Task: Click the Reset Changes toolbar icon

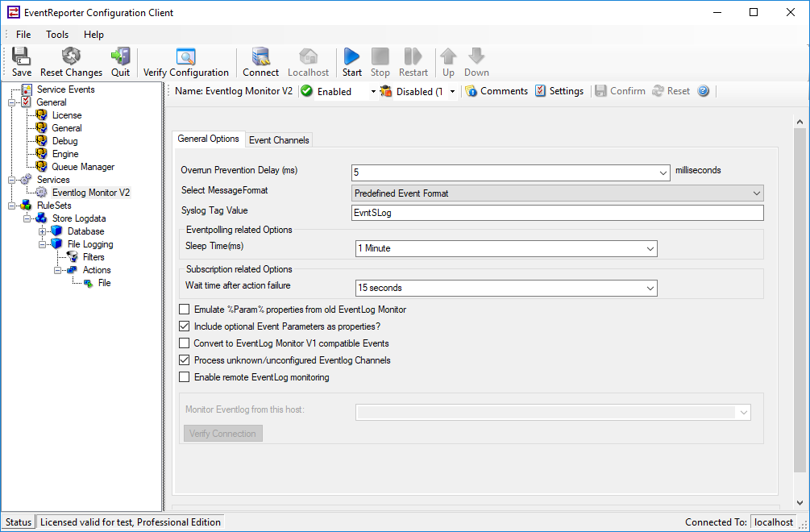Action: [x=71, y=62]
